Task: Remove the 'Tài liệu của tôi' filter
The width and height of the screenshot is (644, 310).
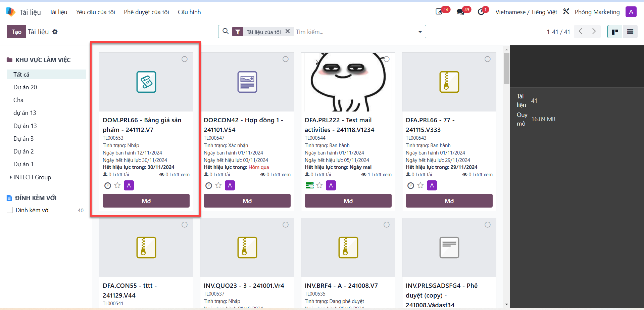Action: point(288,31)
